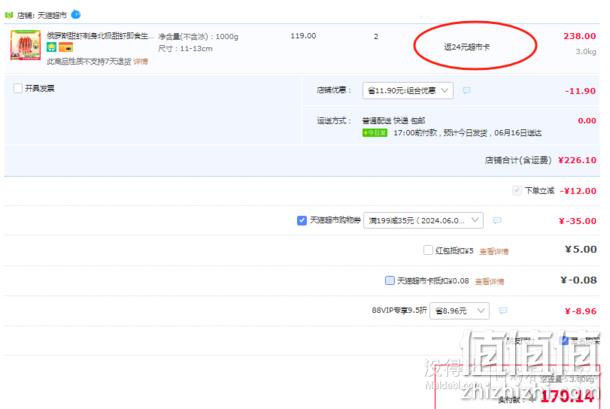Tick the 开具发票 invoice checkbox

tap(18, 88)
